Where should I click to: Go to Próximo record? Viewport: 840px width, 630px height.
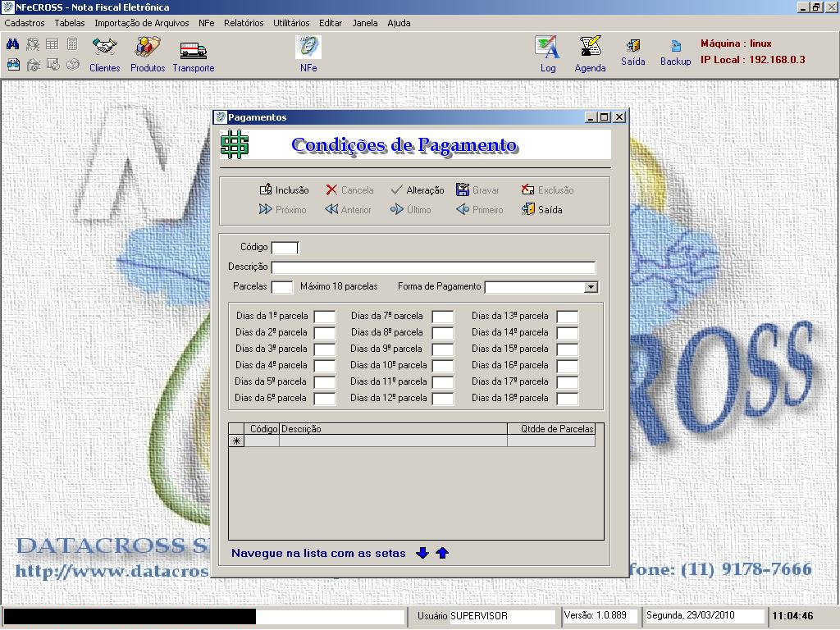coord(282,209)
